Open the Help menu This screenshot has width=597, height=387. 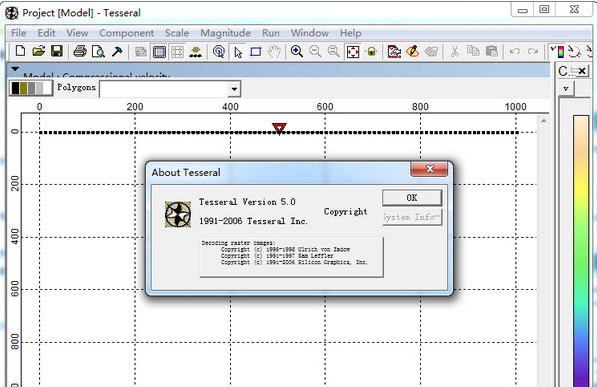tap(350, 33)
